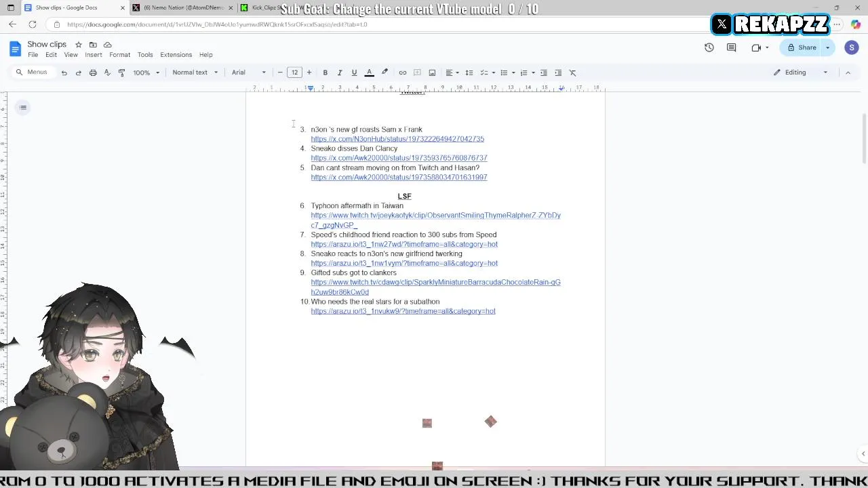Open Editing mode dropdown

pyautogui.click(x=801, y=73)
